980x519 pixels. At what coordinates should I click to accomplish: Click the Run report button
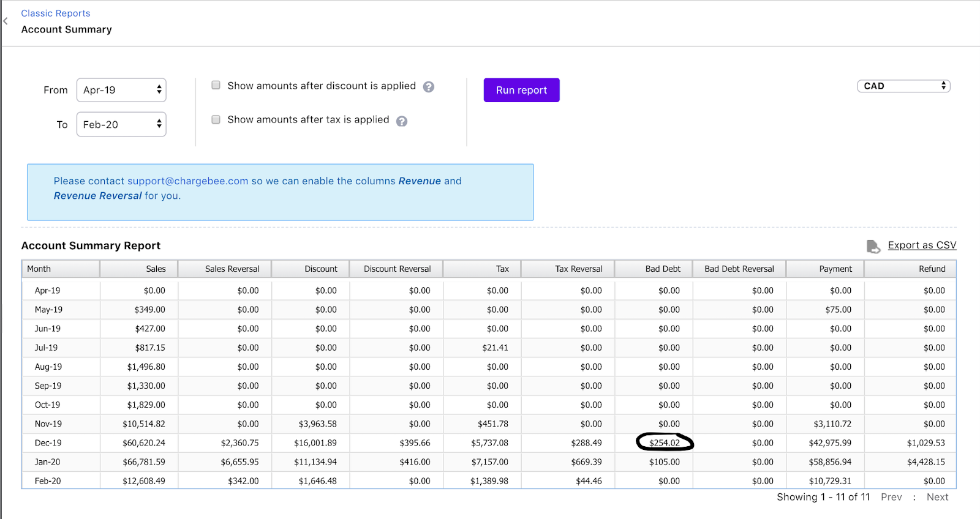521,90
